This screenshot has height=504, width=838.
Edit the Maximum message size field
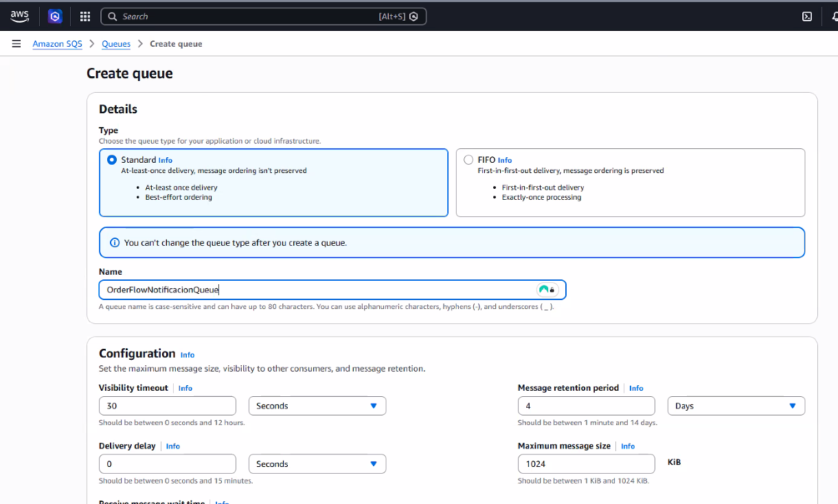pos(587,464)
